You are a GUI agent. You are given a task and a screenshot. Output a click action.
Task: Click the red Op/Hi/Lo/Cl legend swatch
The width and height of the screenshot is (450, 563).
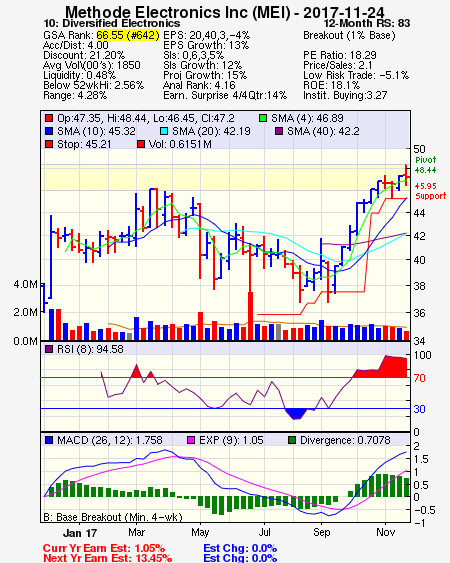[49, 118]
